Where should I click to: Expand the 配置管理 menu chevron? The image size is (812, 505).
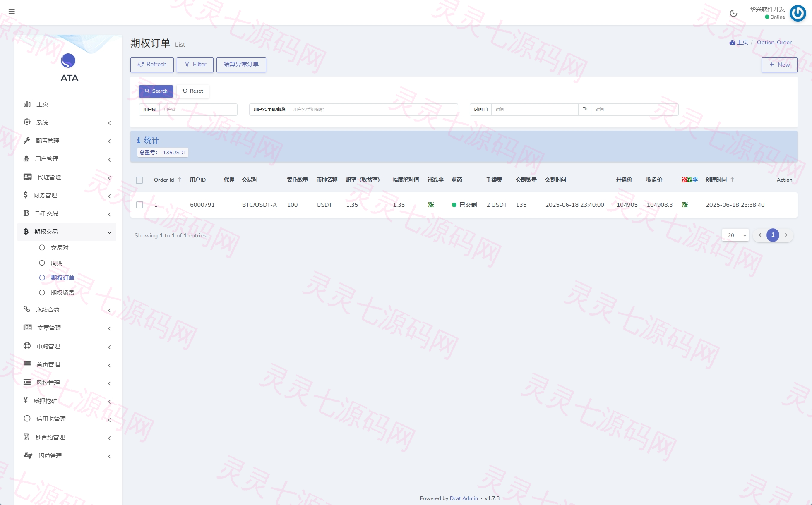click(109, 141)
